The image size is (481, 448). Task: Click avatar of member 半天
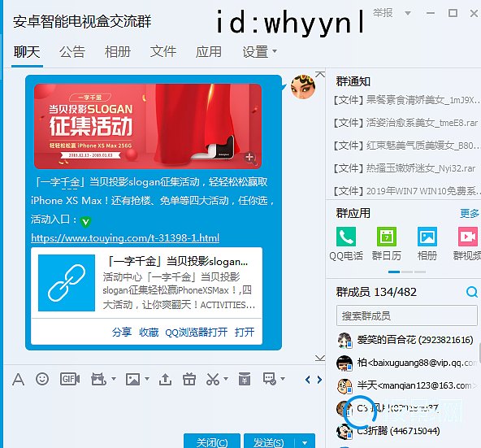pyautogui.click(x=344, y=385)
